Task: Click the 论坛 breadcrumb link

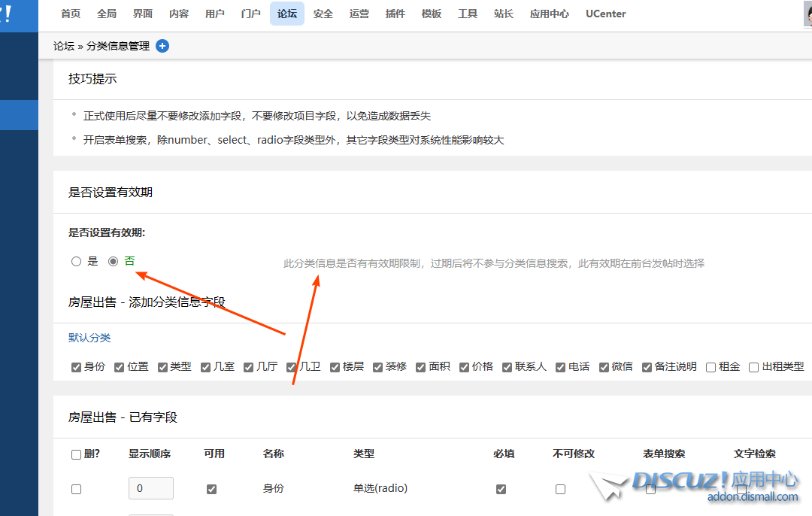Action: [x=63, y=46]
